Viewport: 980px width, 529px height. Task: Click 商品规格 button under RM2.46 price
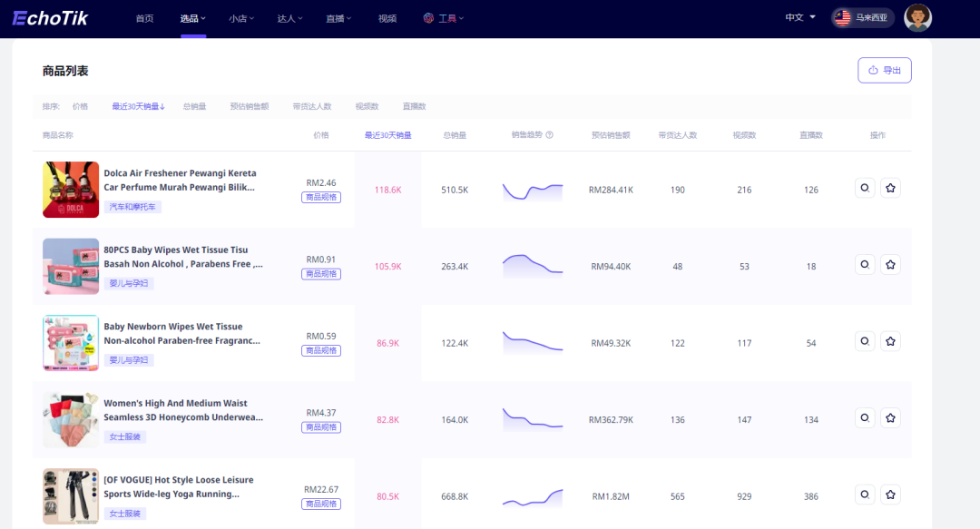point(320,197)
